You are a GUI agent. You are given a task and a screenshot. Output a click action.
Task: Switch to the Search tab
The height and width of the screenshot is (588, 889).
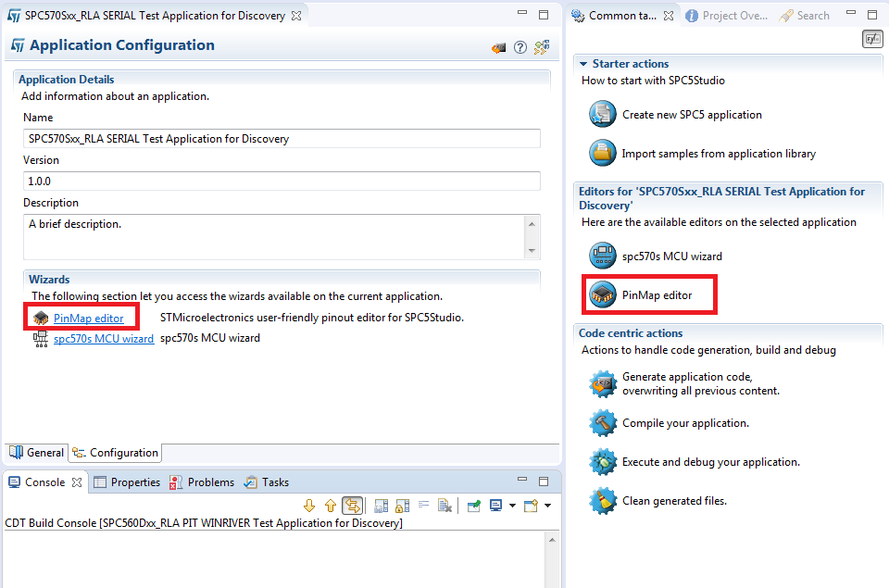[805, 16]
